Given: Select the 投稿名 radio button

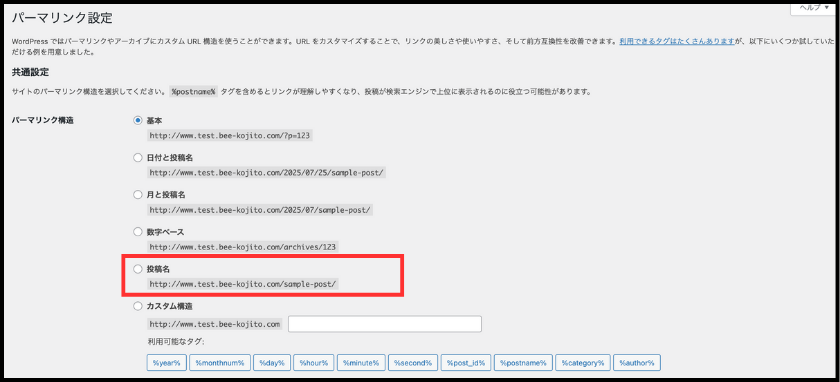Looking at the screenshot, I should coord(138,269).
